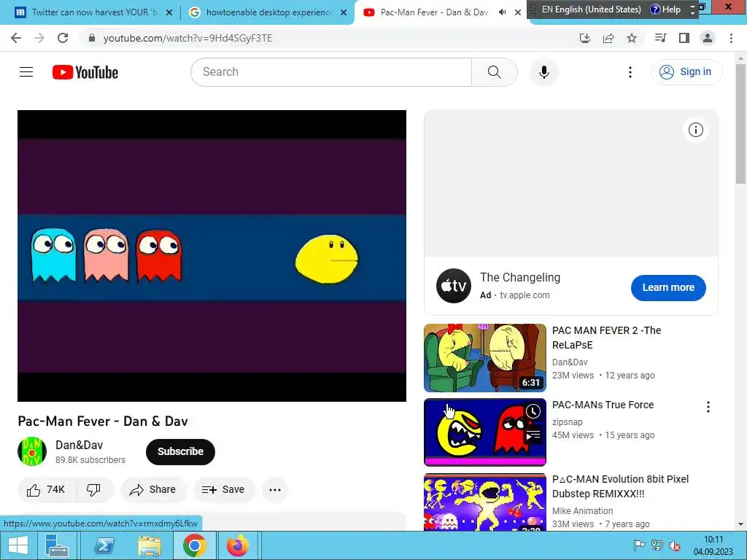Click the Mike Animation channel name
Image resolution: width=747 pixels, height=560 pixels.
(x=582, y=511)
